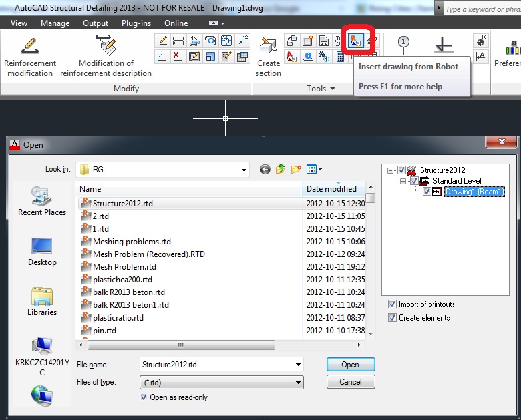
Task: Open the View ribbon tab
Action: pyautogui.click(x=19, y=23)
